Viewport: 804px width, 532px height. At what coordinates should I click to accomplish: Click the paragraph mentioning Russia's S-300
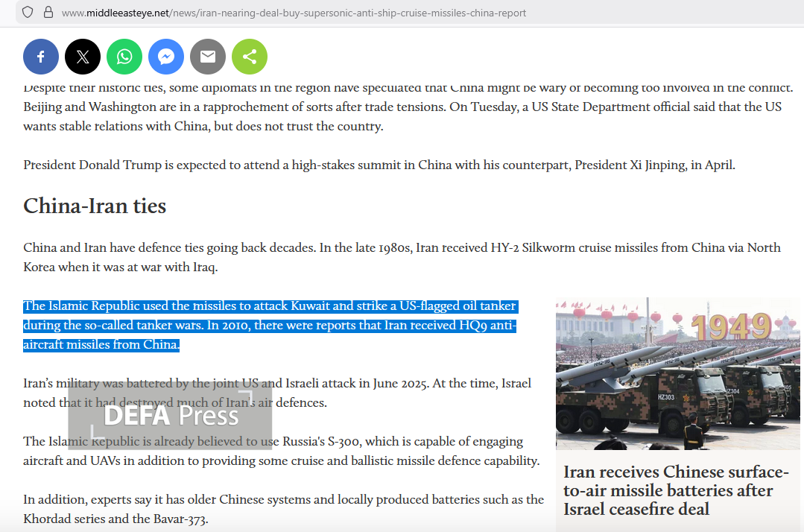point(281,451)
